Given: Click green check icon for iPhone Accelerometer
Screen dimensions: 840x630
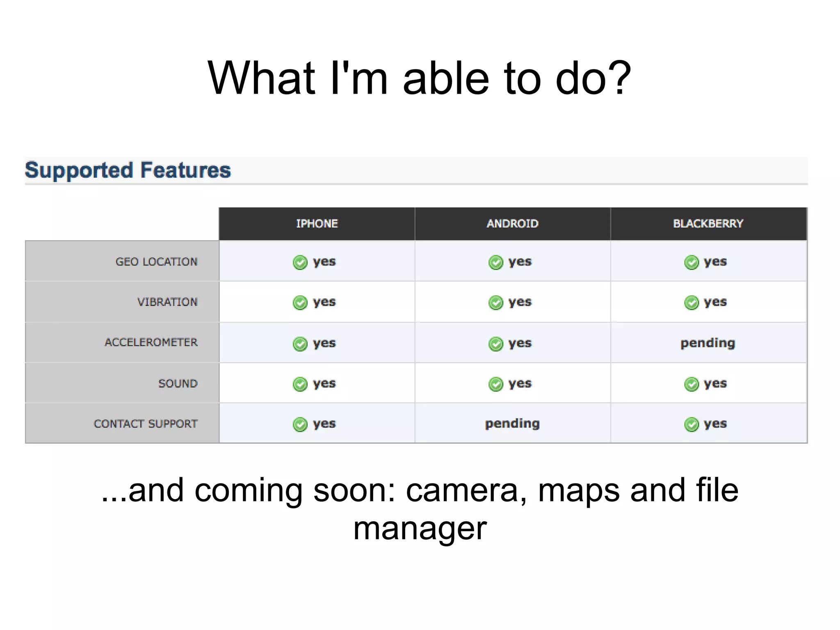Looking at the screenshot, I should [300, 344].
